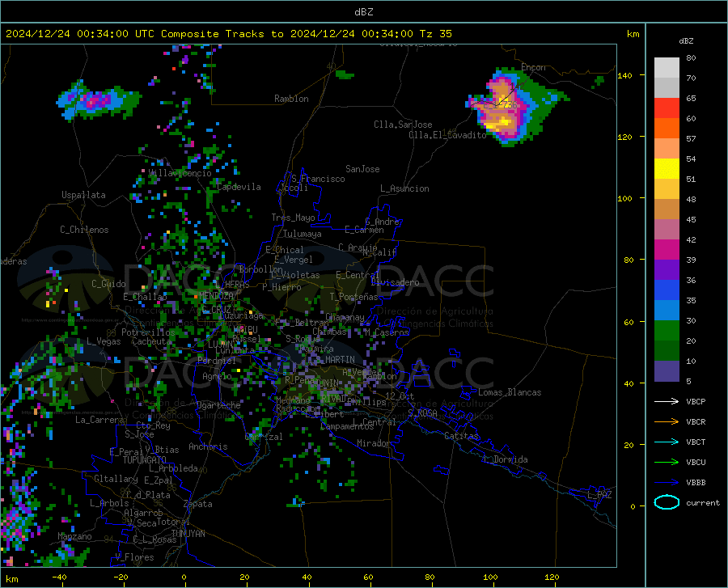Click the VBBB legend label
The image size is (728, 588).
point(696,483)
